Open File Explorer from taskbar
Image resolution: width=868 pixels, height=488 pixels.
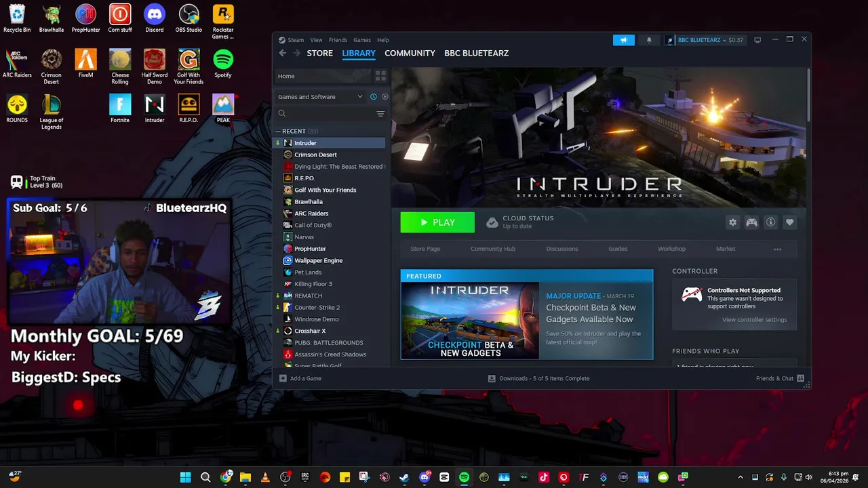point(245,477)
